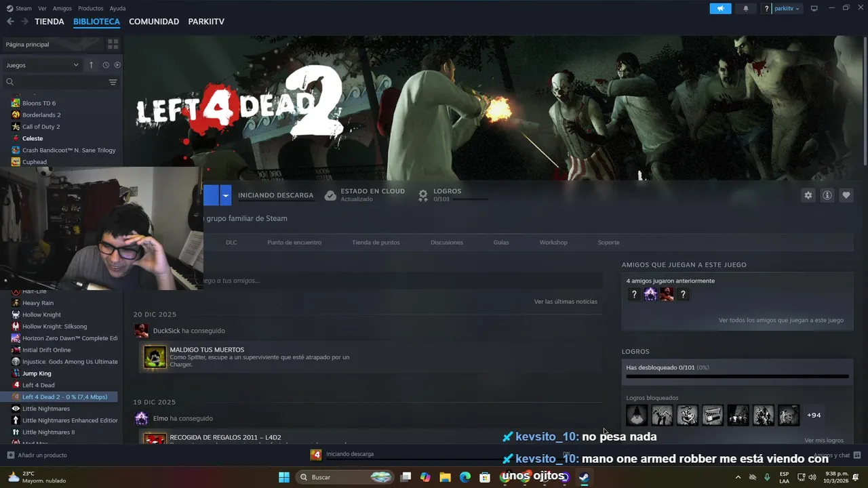Toggle library grid view icon
Image resolution: width=868 pixels, height=488 pixels.
[113, 44]
